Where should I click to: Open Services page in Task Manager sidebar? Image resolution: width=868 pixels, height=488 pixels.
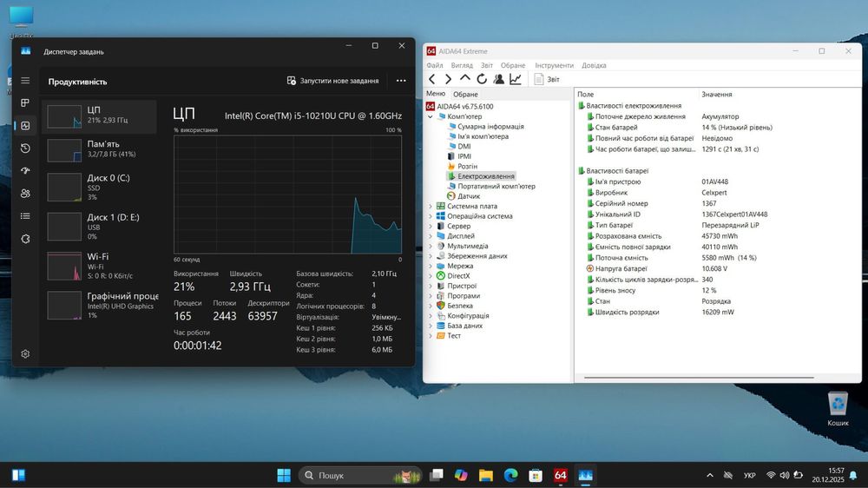tap(25, 240)
